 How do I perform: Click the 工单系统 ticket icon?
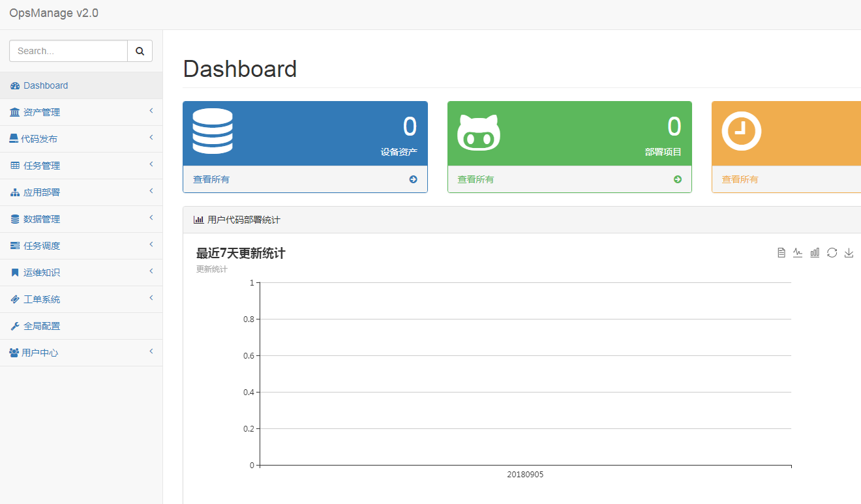[x=15, y=299]
